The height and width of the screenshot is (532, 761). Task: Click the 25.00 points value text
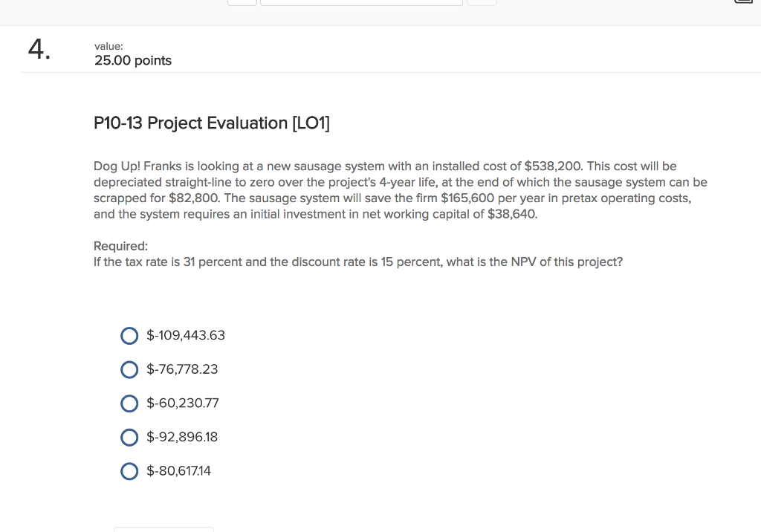pos(132,60)
